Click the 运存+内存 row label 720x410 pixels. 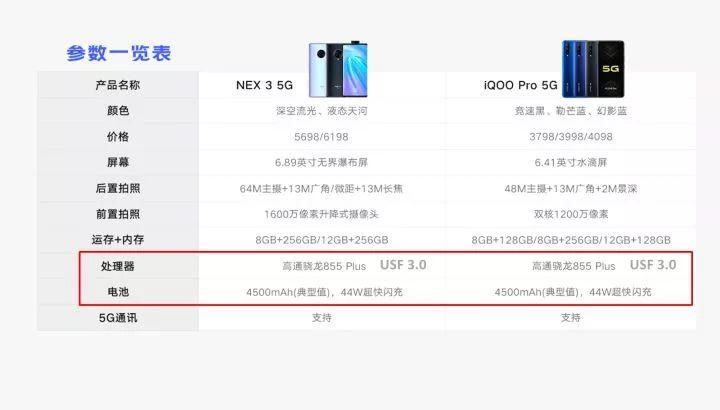click(x=118, y=240)
